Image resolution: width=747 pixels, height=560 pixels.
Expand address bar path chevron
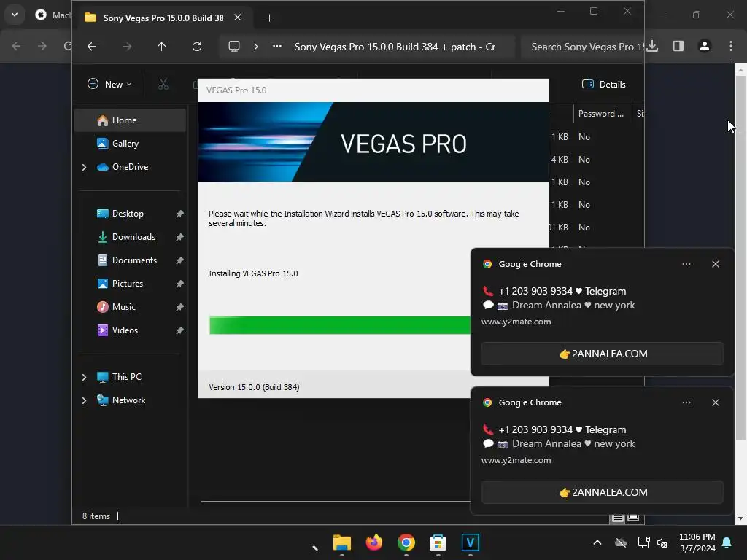point(256,46)
